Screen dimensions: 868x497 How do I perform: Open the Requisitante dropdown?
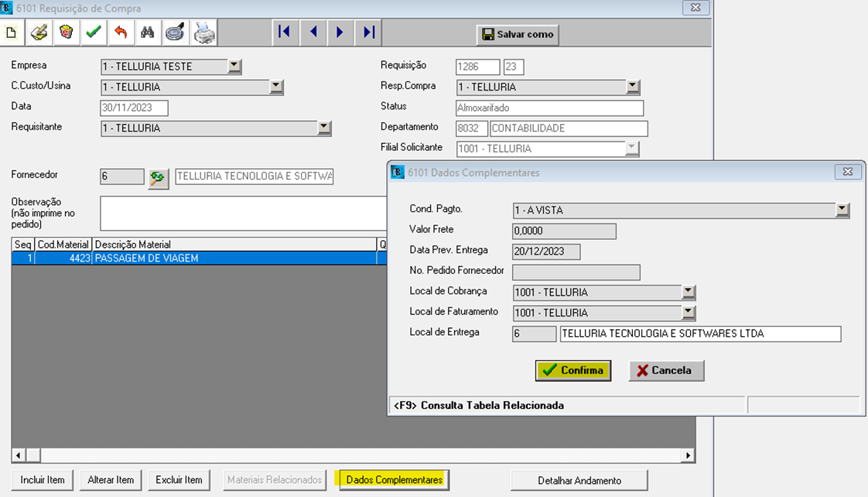(324, 128)
